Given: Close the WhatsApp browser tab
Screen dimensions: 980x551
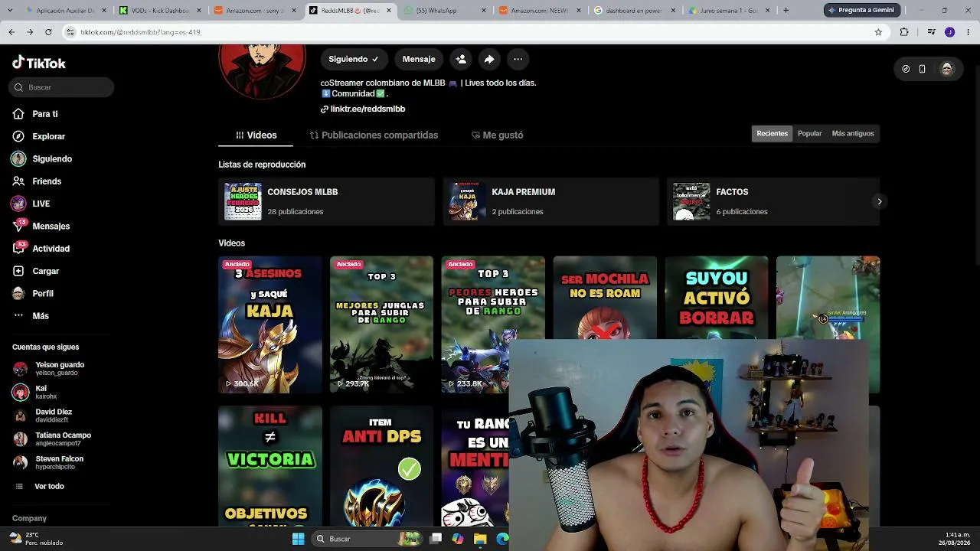Looking at the screenshot, I should pyautogui.click(x=483, y=10).
